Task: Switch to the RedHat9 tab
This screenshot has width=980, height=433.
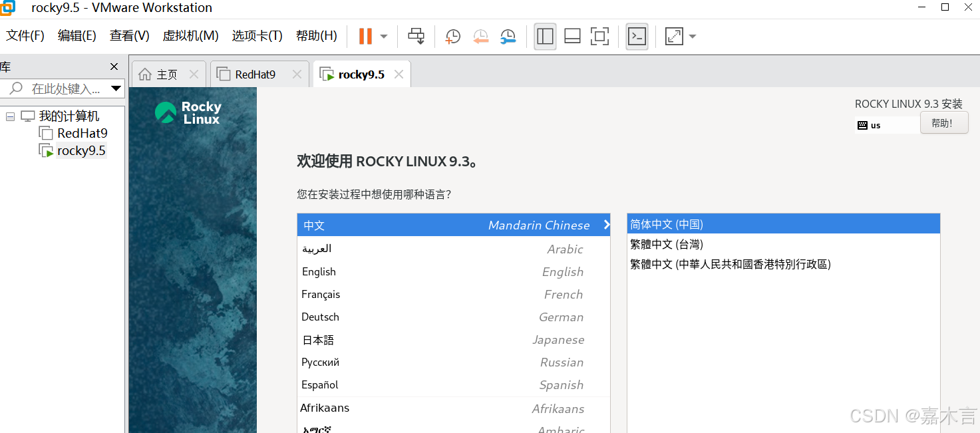Action: (x=255, y=74)
